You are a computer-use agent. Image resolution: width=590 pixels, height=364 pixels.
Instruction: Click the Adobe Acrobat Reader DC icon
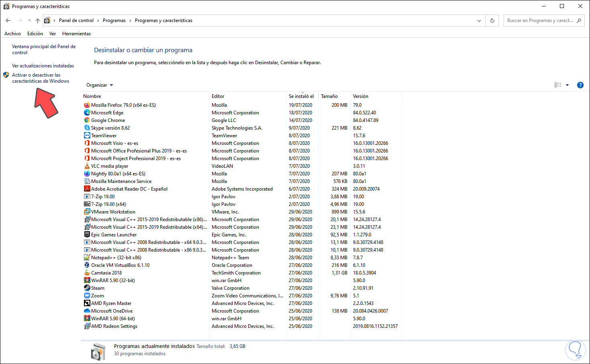87,189
